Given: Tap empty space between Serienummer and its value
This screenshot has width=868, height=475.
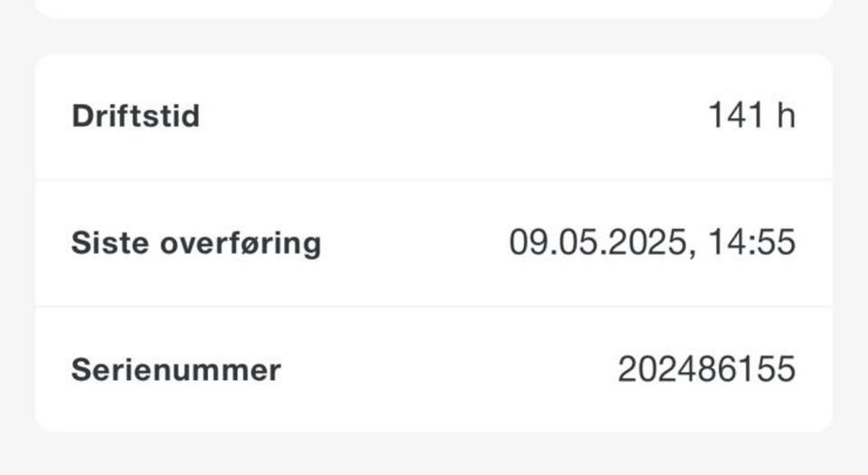Looking at the screenshot, I should pos(449,369).
